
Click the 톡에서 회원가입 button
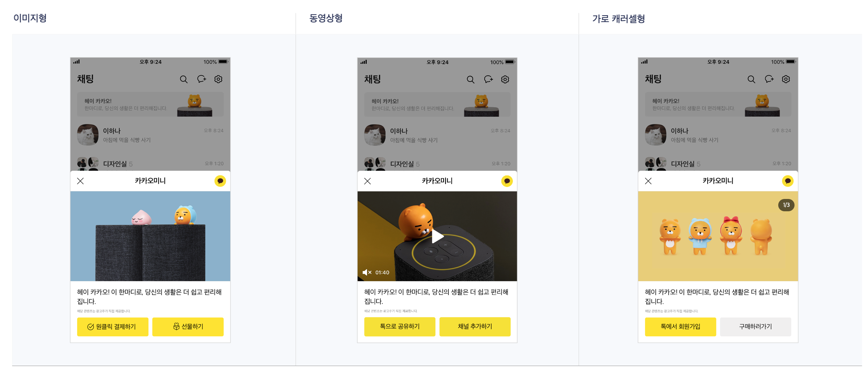click(x=681, y=327)
